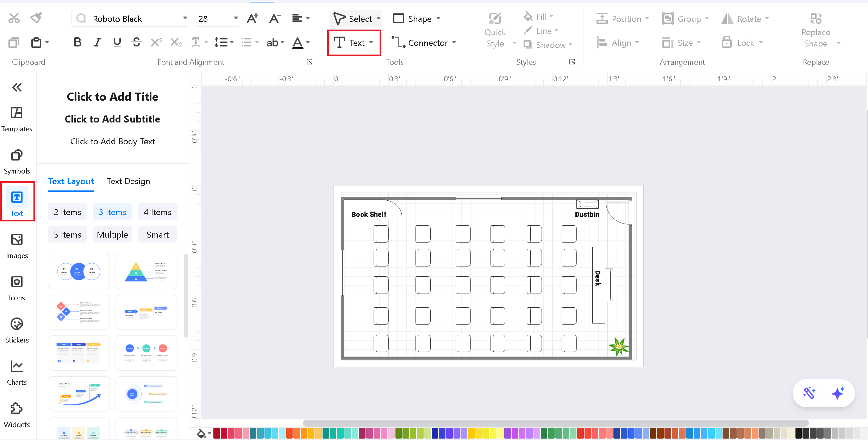The image size is (868, 440).
Task: Filter layouts by Smart
Action: [158, 234]
